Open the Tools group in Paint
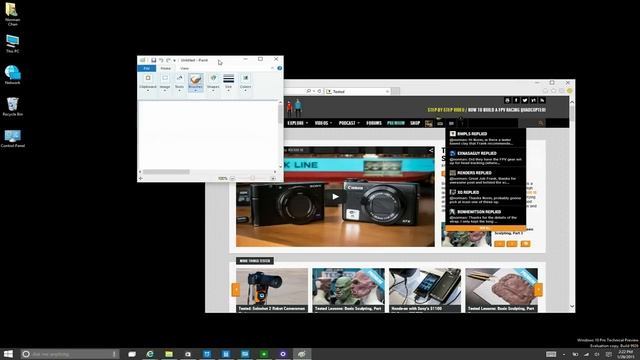The width and height of the screenshot is (640, 360). (x=179, y=82)
